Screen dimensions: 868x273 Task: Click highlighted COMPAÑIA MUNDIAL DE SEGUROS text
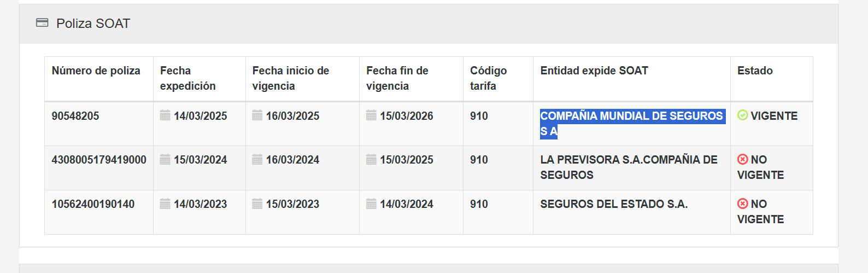tap(631, 116)
